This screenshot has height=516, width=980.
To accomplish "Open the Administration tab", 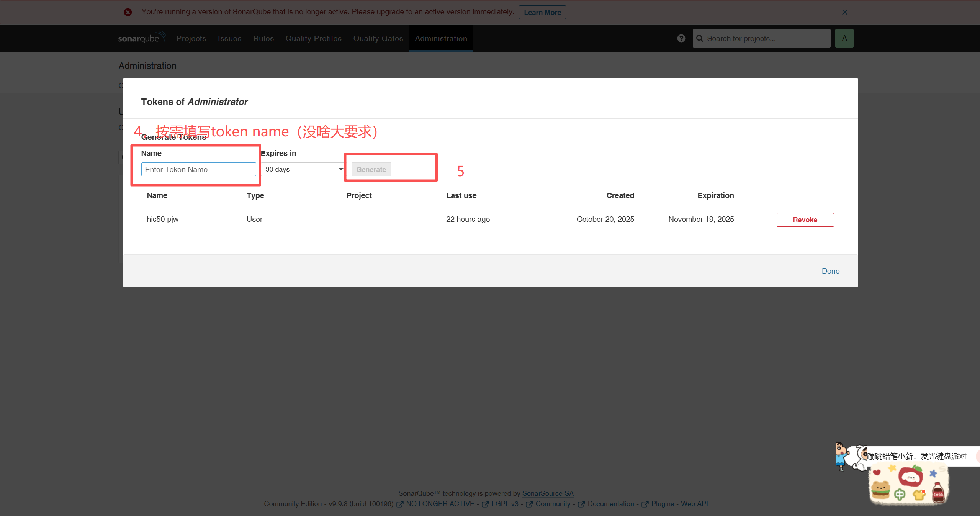I will [441, 38].
